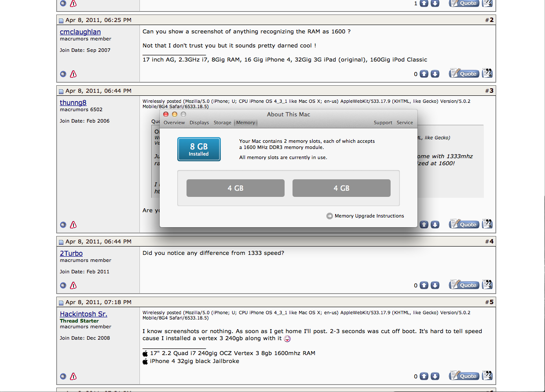Click the 'About This Mac' window title
Viewport: 545px width, 392px height.
click(289, 114)
